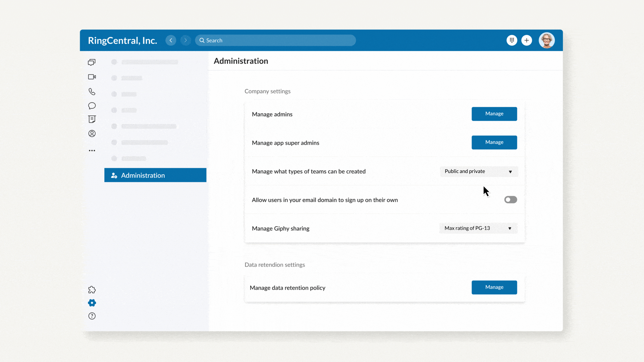This screenshot has width=644, height=362.
Task: Select the phone icon in sidebar
Action: (92, 92)
